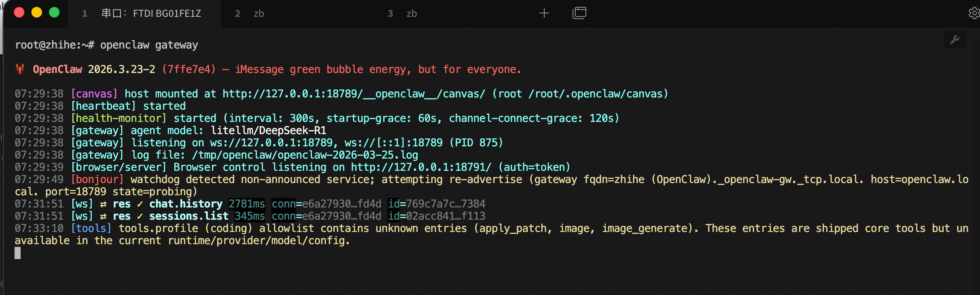Click the "sessions.list" response entry
The image size is (980, 295).
(189, 216)
